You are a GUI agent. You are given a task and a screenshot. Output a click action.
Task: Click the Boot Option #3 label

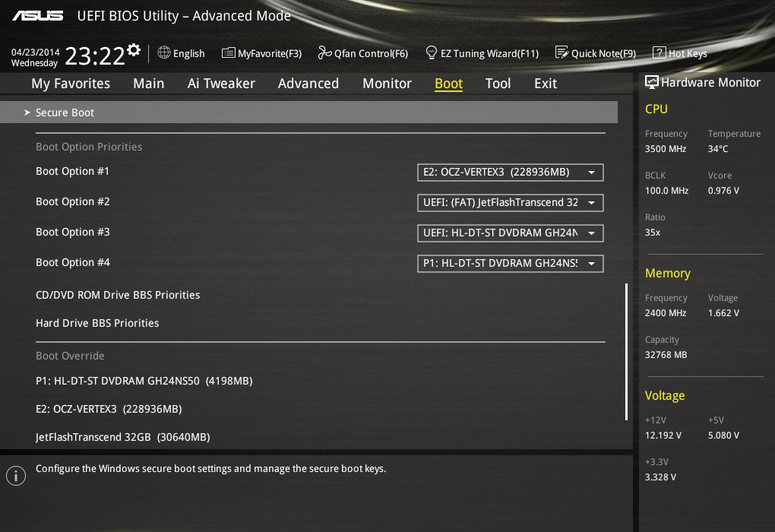[x=73, y=233]
